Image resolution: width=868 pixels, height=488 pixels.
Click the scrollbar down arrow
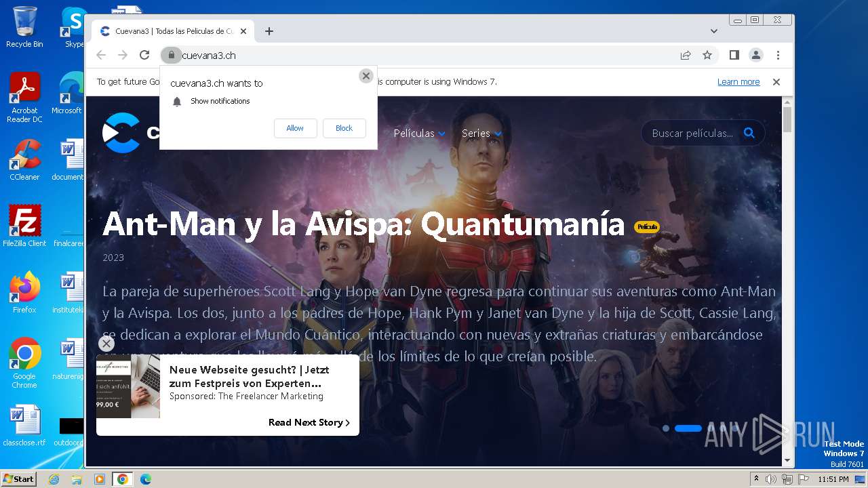(x=787, y=460)
